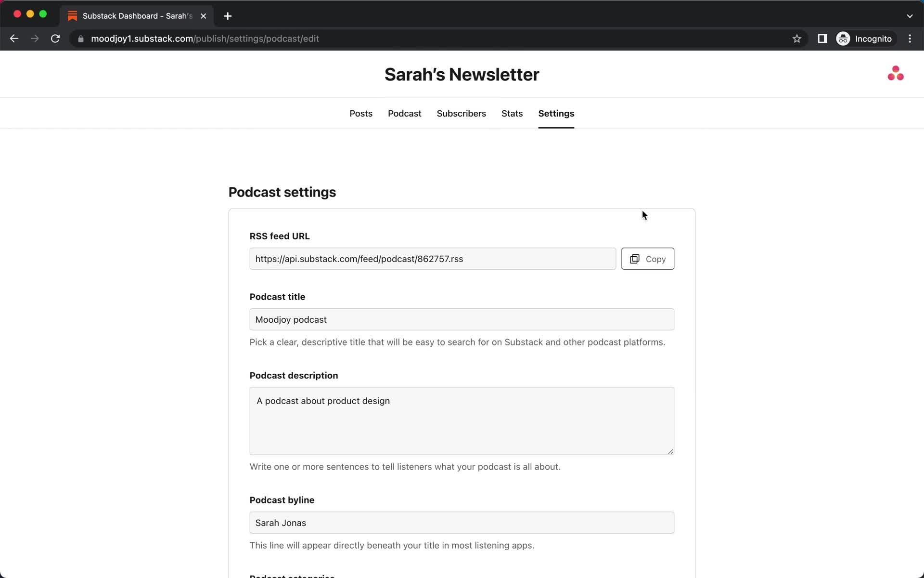Click 'This line will appear' hint text
The width and height of the screenshot is (924, 578).
tap(392, 545)
